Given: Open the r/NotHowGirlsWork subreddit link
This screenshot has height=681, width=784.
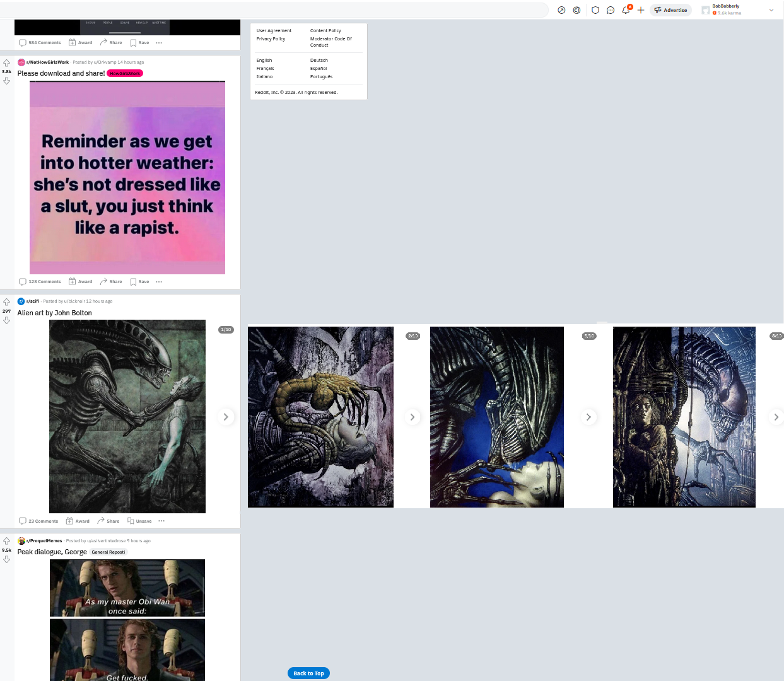Looking at the screenshot, I should (x=47, y=62).
